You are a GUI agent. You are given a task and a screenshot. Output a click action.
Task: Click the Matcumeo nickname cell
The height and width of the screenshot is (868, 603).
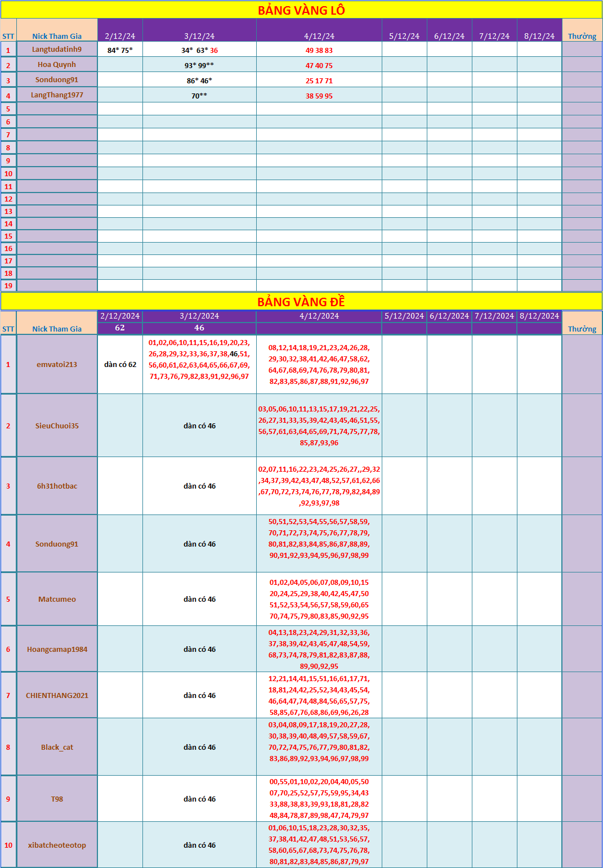(57, 599)
